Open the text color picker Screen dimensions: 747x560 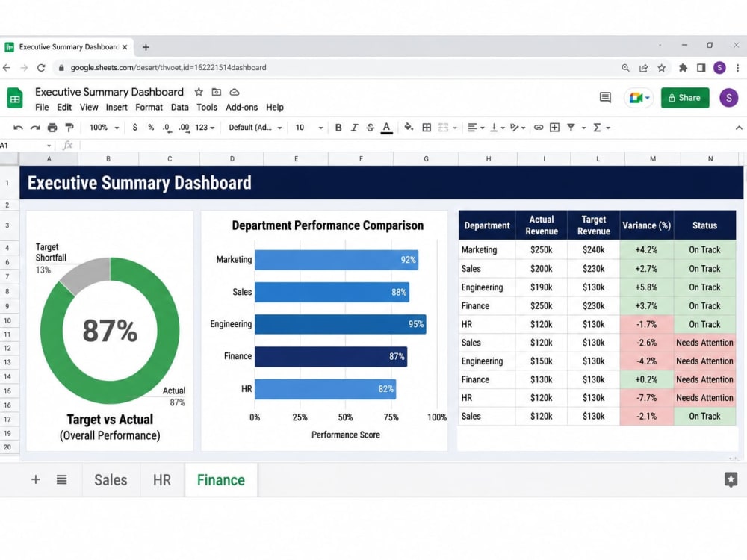click(x=387, y=128)
